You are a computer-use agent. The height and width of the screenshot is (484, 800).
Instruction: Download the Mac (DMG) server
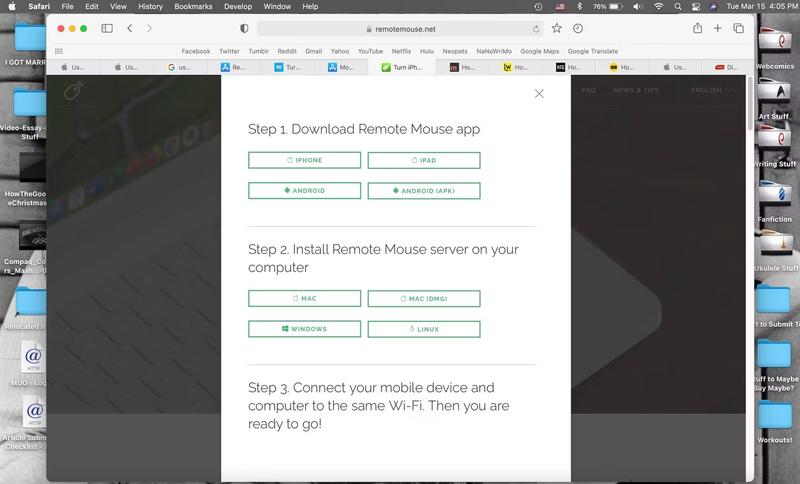(424, 298)
